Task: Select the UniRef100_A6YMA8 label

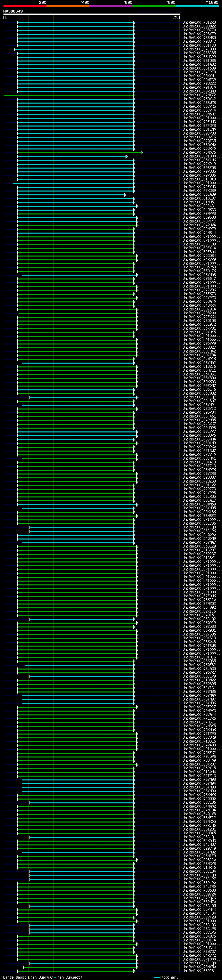Action: 199,275
